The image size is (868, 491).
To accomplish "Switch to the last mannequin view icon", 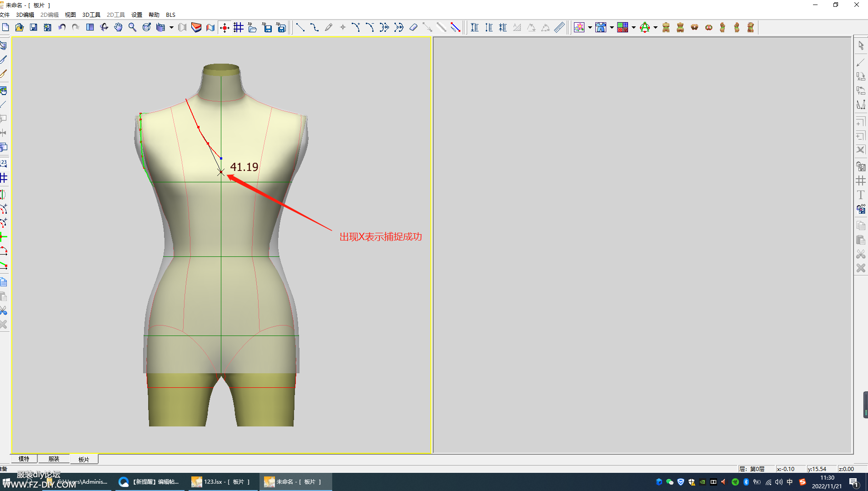I will pos(751,28).
